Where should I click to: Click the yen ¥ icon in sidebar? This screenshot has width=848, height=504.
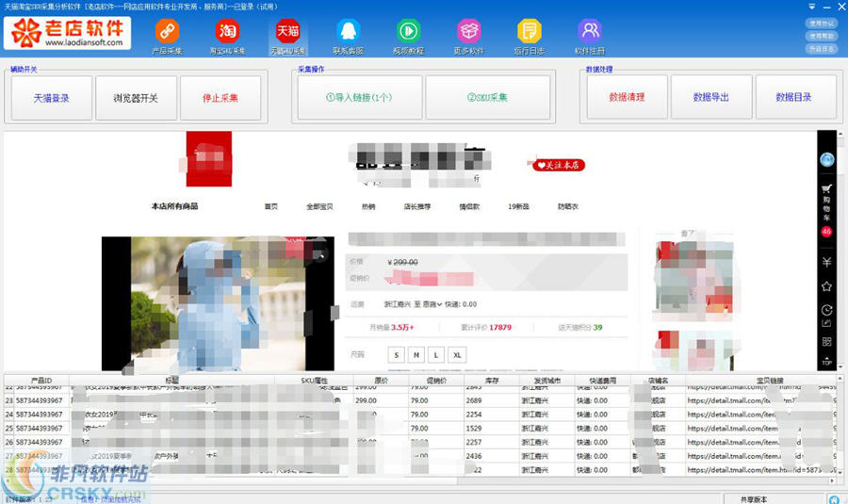point(826,262)
